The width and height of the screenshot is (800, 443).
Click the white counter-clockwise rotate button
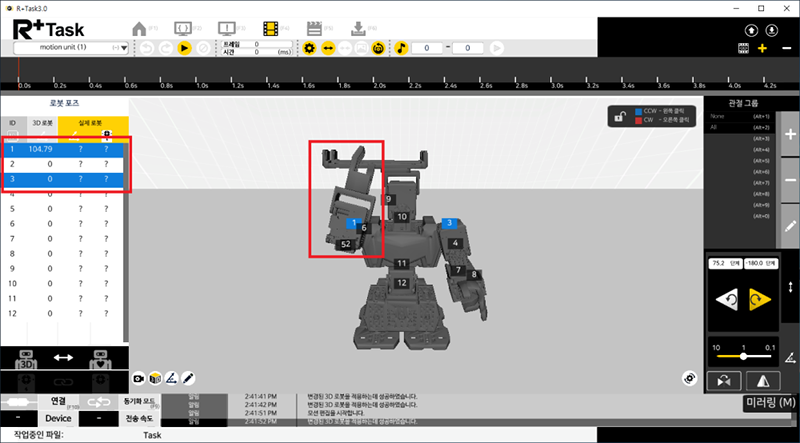click(728, 296)
